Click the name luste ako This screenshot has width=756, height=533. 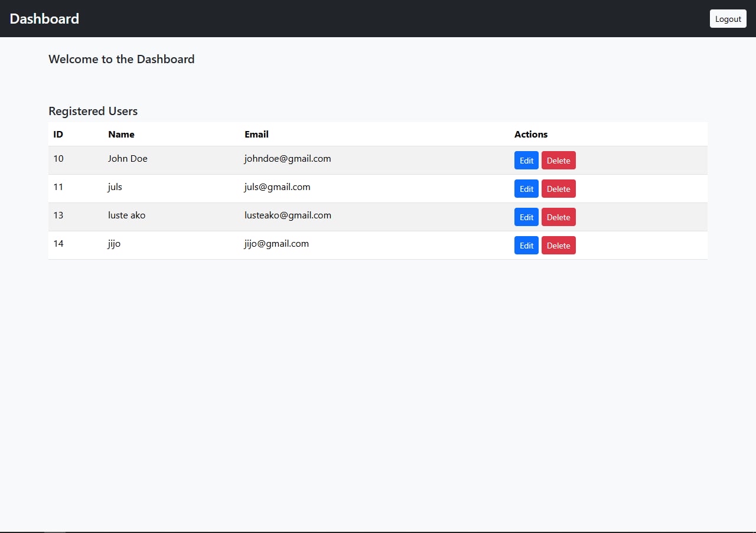[x=126, y=215]
